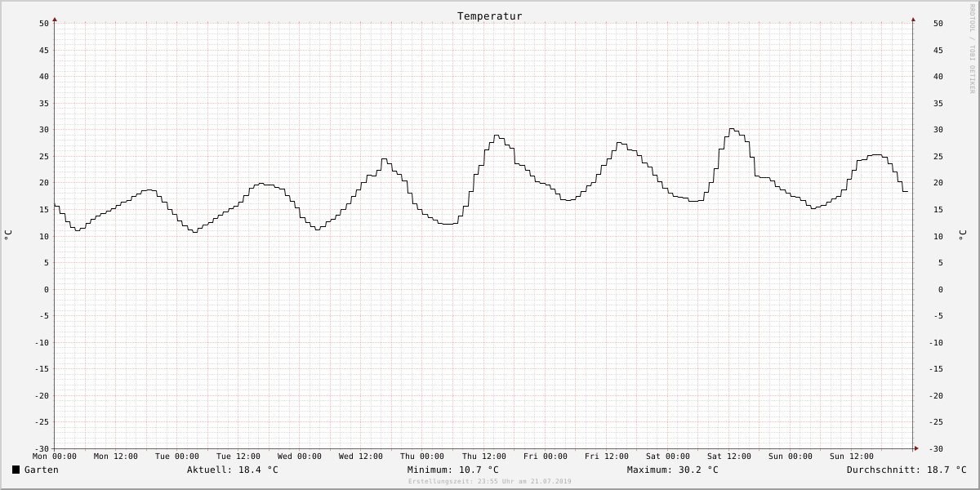Screen dimensions: 980x490
Task: Click the Temperatur chart title
Action: 489,16
